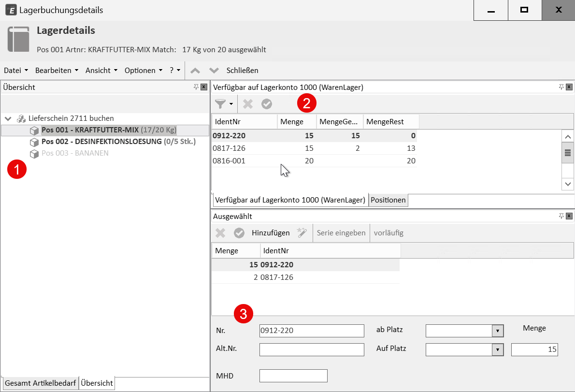
Task: Click into the MHD input field
Action: tap(293, 376)
